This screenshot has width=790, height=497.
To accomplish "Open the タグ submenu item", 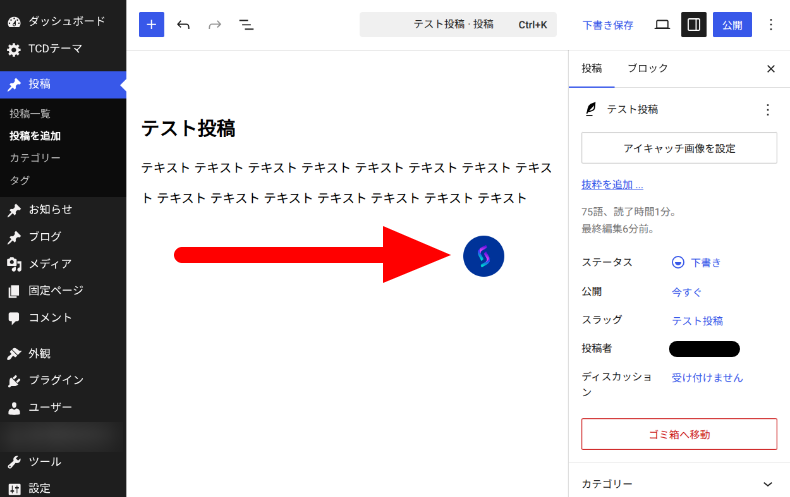I will click(20, 180).
